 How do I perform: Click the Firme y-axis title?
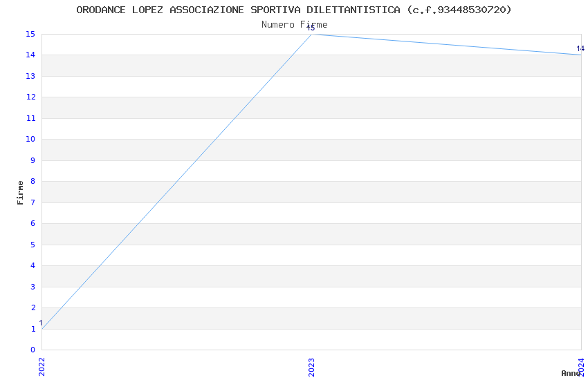(x=20, y=193)
